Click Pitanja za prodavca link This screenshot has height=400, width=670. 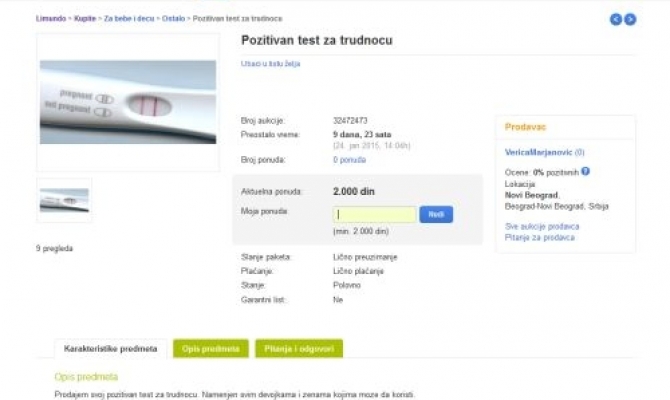(x=539, y=237)
